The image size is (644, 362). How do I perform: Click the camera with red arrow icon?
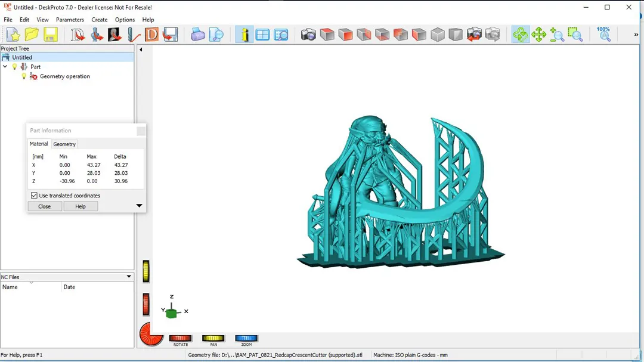tap(474, 35)
